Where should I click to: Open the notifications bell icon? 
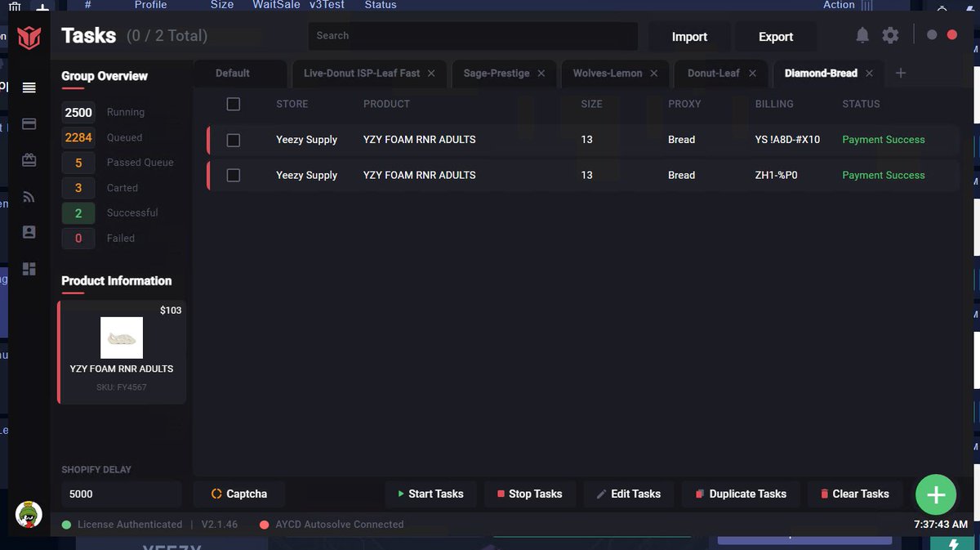[862, 35]
